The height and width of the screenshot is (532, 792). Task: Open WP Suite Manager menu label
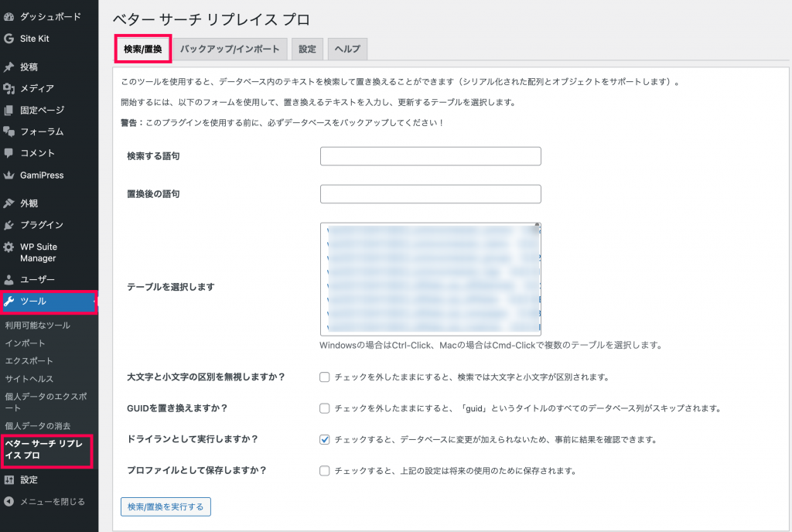[39, 252]
